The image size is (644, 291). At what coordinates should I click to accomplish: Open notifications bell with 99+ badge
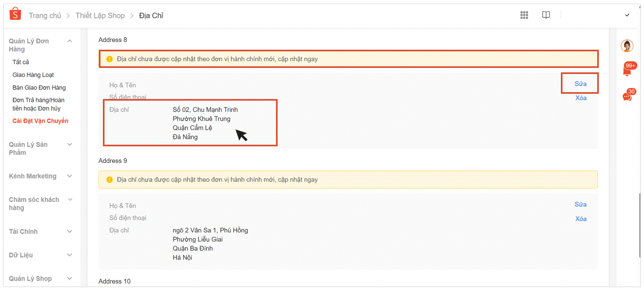point(627,71)
